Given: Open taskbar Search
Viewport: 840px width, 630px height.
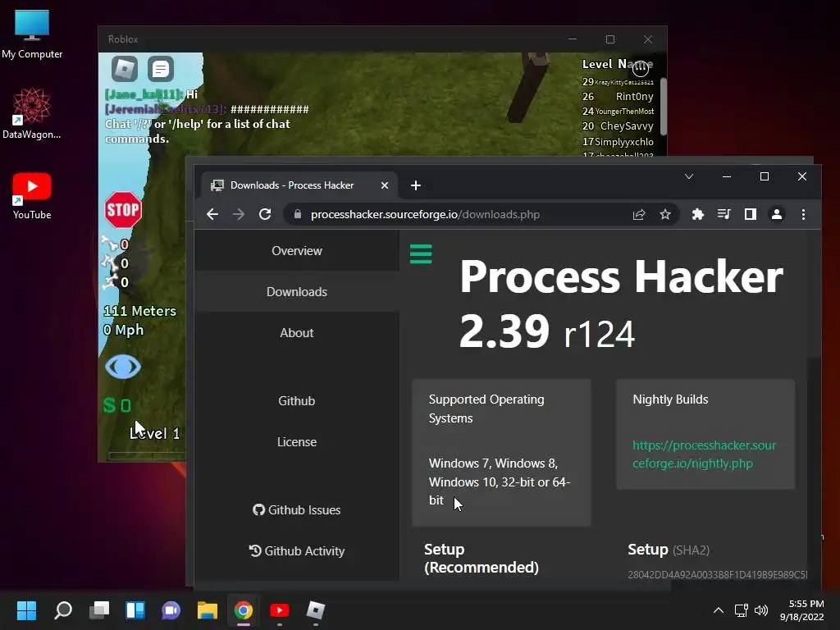Looking at the screenshot, I should pyautogui.click(x=63, y=610).
